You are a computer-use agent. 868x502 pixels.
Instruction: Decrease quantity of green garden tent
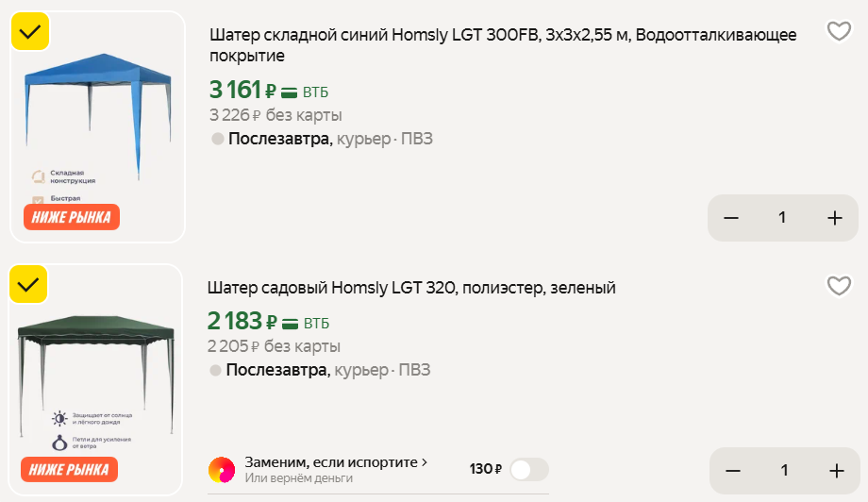(x=733, y=471)
